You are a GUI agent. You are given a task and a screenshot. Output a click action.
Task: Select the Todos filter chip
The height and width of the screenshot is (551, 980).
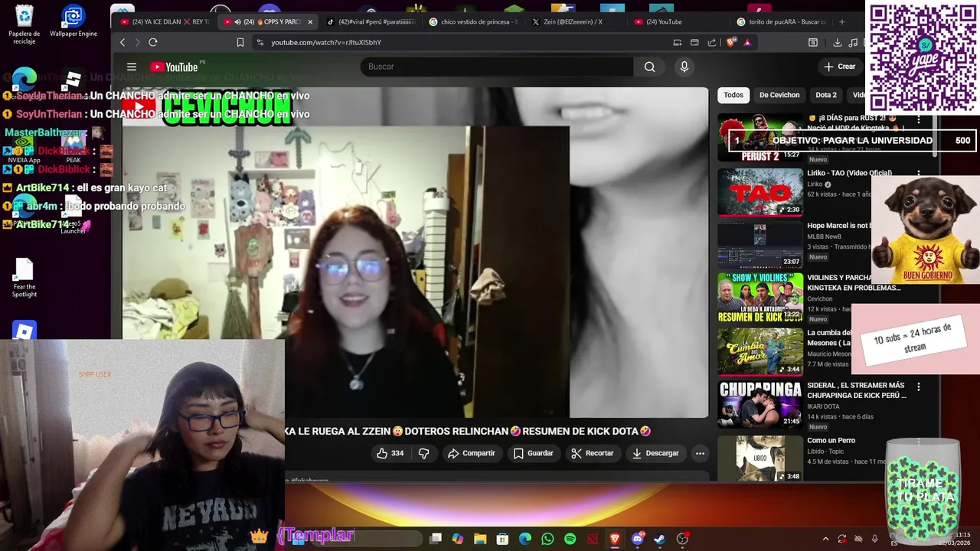click(x=733, y=95)
